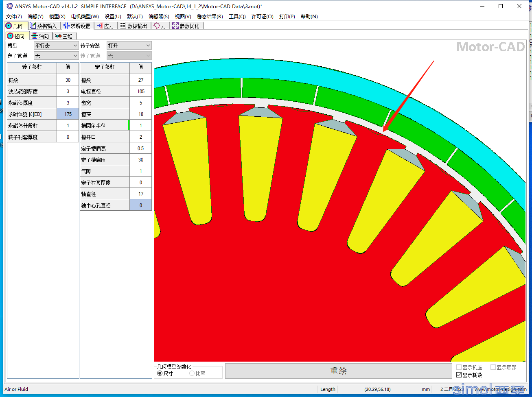Open the 文件(Z) menu
Image resolution: width=532 pixels, height=397 pixels.
tap(14, 16)
